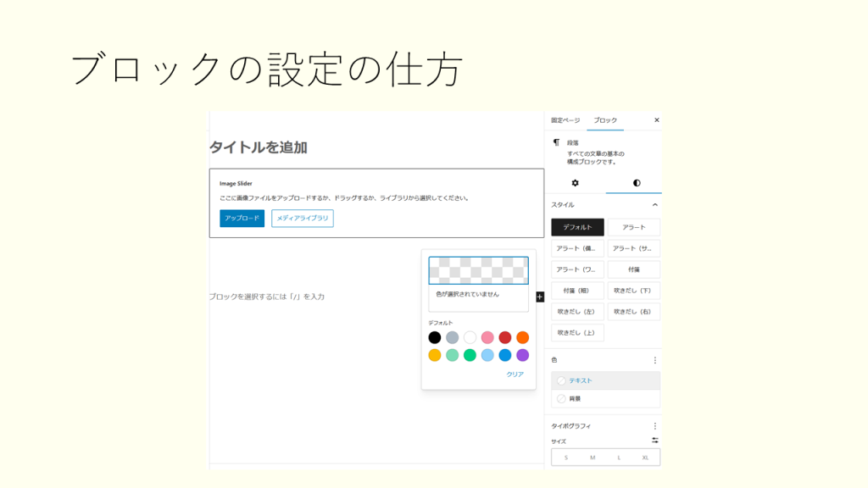Pick the red color swatch
The height and width of the screenshot is (488, 868).
[505, 337]
